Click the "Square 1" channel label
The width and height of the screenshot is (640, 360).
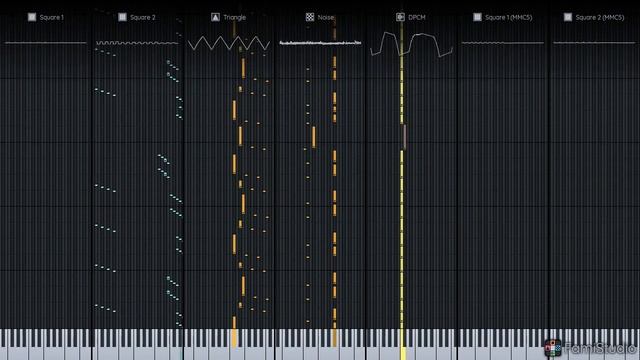click(51, 18)
